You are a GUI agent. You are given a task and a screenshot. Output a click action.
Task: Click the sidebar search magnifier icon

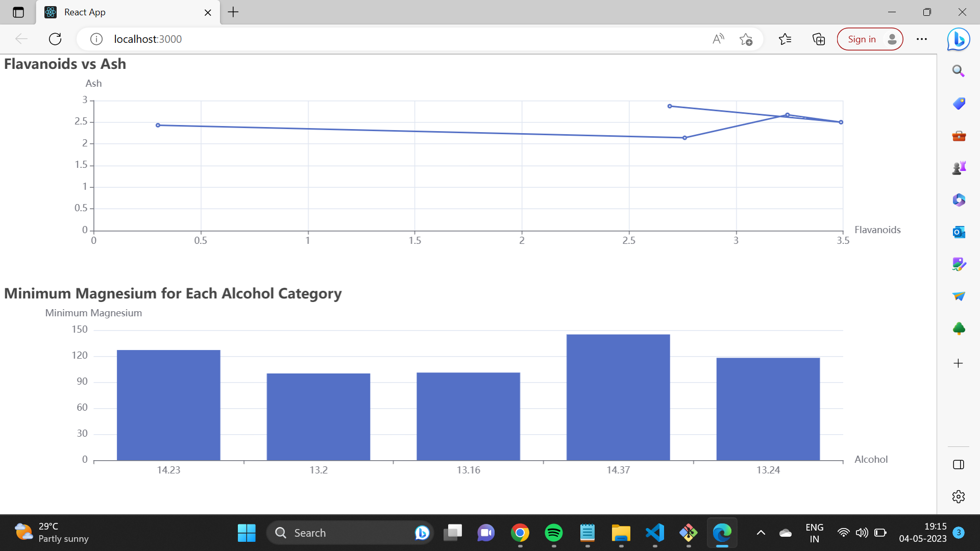click(x=958, y=71)
